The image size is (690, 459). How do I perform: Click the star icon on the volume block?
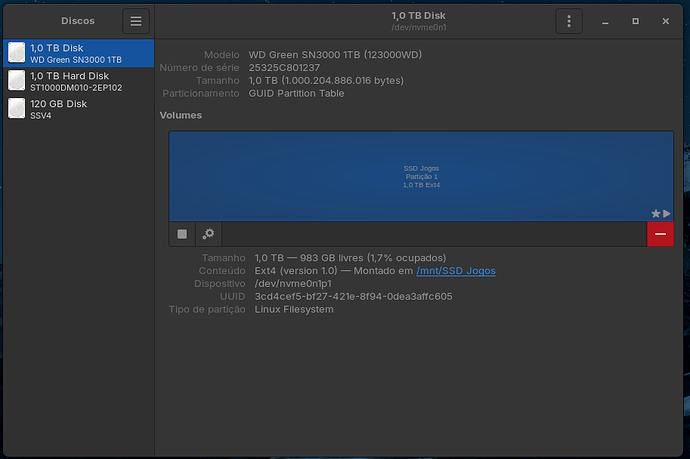tap(656, 213)
